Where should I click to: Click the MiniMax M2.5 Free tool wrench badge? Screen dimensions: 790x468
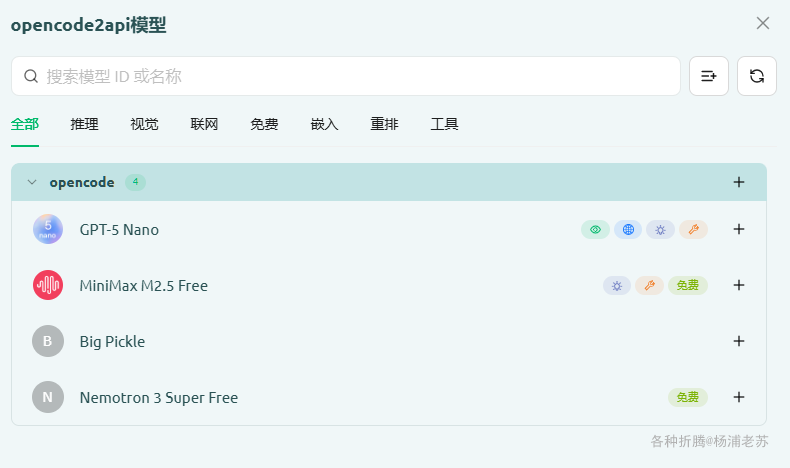(x=649, y=285)
